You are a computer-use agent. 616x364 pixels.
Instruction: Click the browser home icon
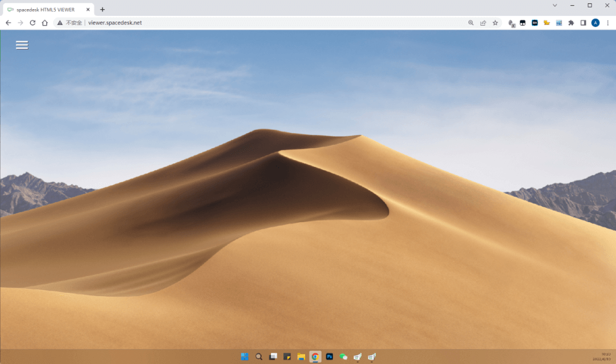coord(45,23)
